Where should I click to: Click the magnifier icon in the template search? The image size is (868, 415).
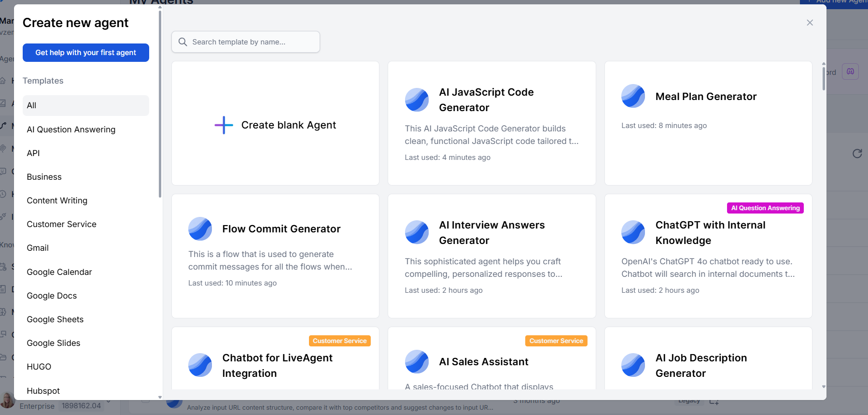click(x=183, y=42)
